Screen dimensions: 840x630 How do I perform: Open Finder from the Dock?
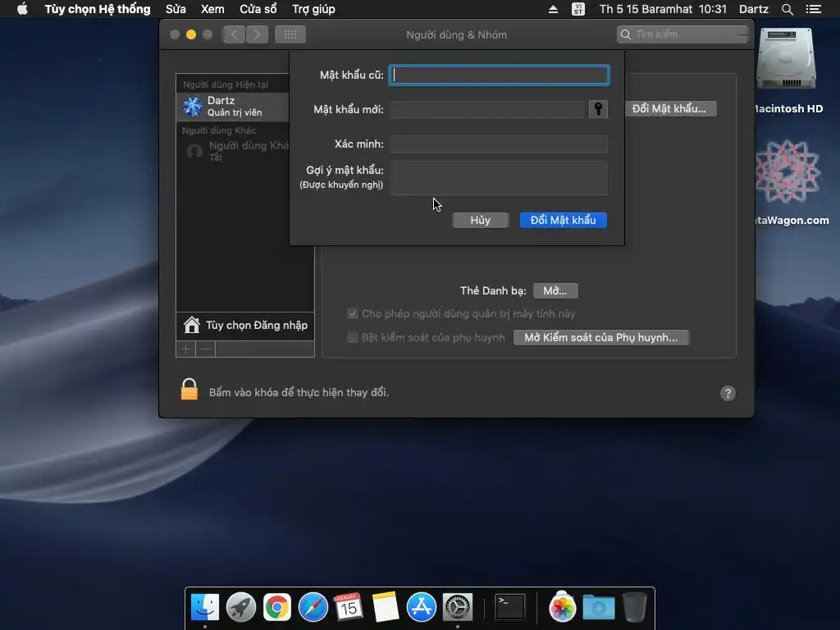[205, 607]
